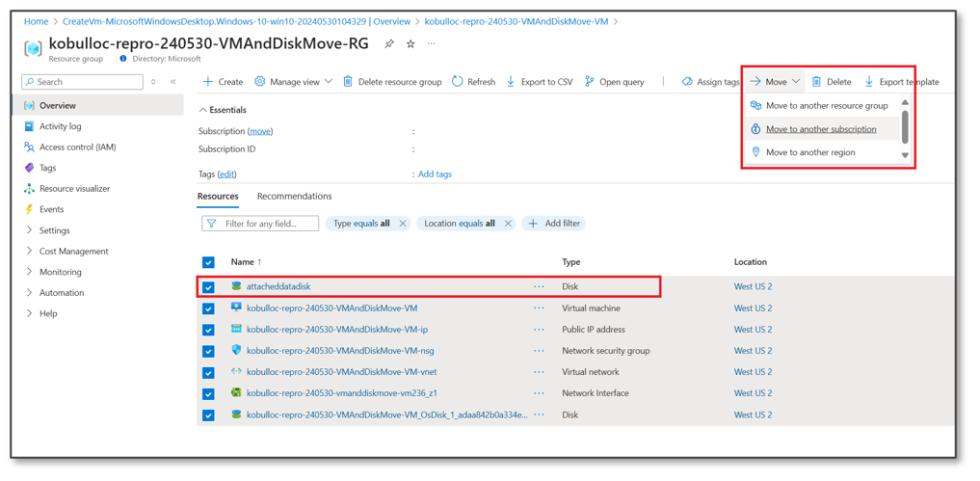Click the virtual network icon for VMAndDiskMove-VM-vnet

coord(236,371)
